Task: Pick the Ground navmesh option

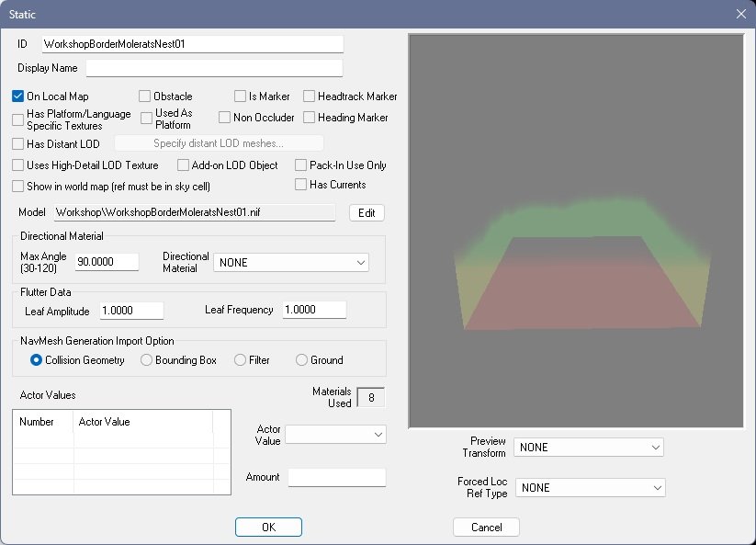Action: point(301,359)
